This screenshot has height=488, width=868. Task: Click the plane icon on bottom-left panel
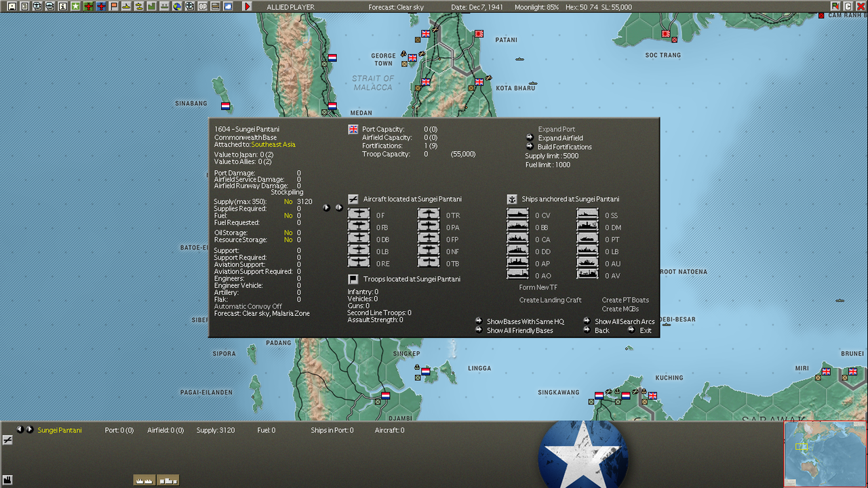click(7, 440)
